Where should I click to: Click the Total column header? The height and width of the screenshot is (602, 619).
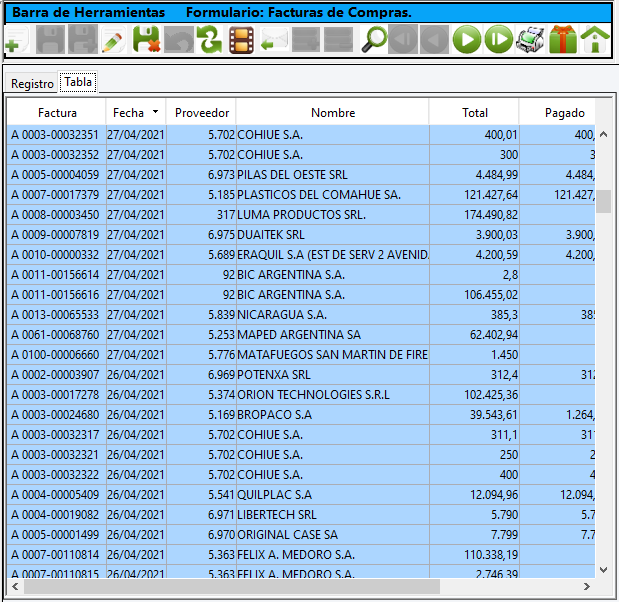[x=475, y=113]
